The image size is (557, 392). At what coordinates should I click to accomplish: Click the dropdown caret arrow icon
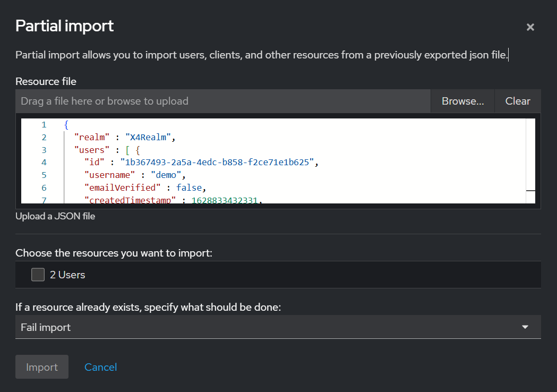[525, 327]
